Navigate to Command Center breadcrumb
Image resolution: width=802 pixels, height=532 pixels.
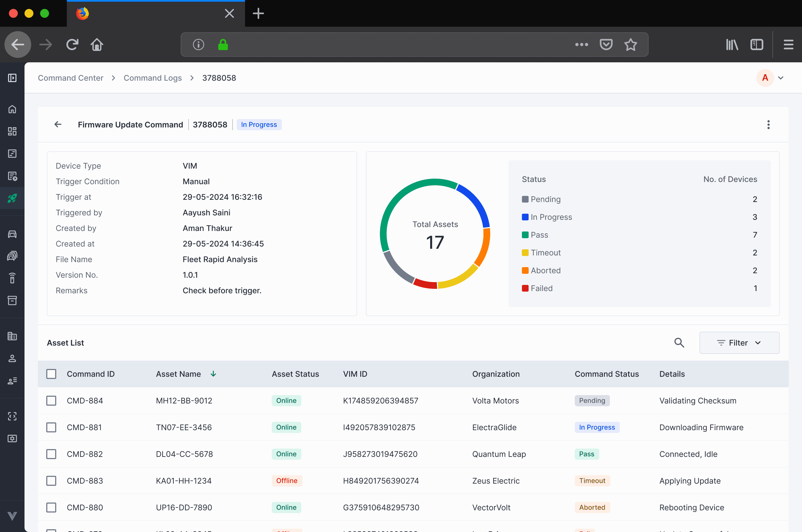(70, 78)
